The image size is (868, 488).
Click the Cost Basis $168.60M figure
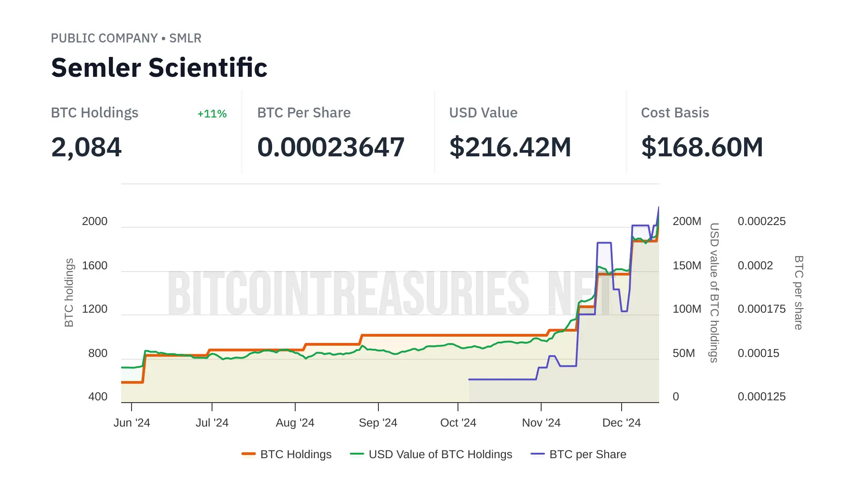702,147
